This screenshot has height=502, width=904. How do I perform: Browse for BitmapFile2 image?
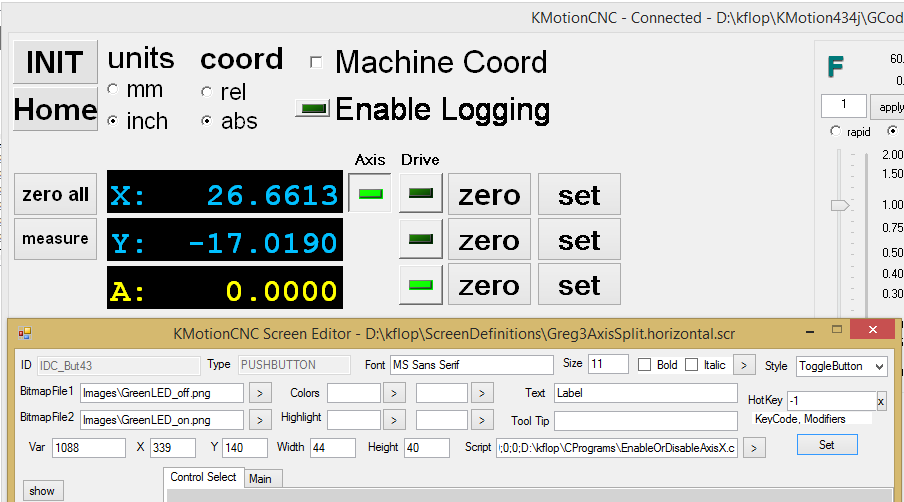point(259,420)
